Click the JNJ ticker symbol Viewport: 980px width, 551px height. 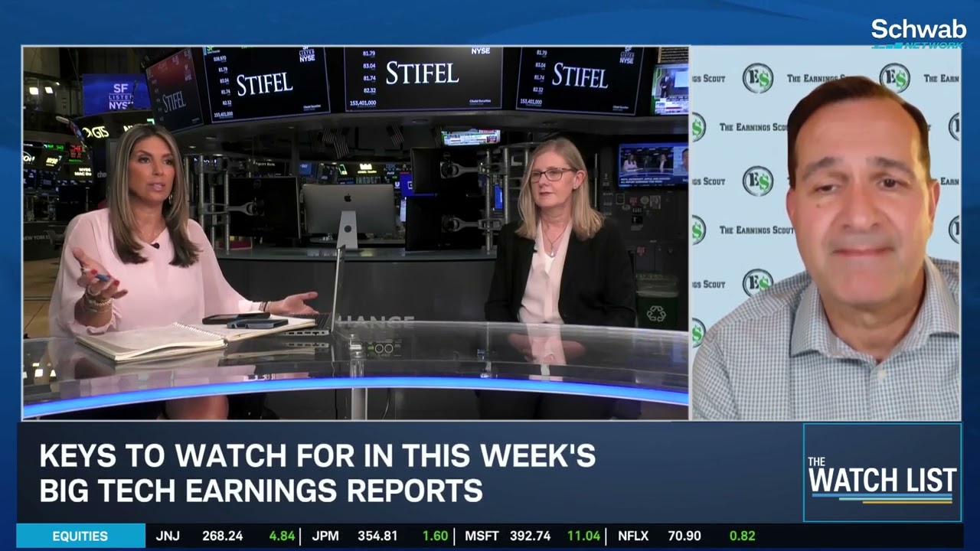click(x=168, y=536)
